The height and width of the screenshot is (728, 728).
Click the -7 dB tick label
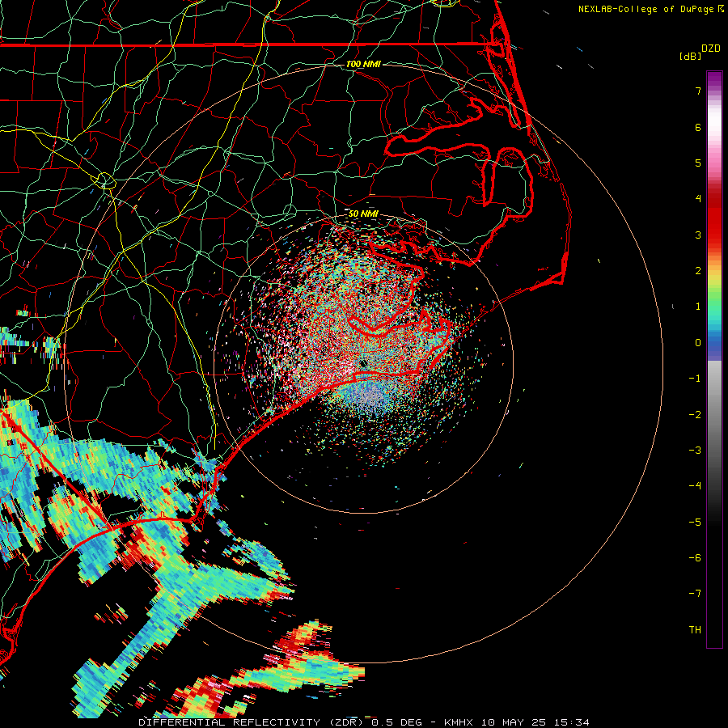695,594
